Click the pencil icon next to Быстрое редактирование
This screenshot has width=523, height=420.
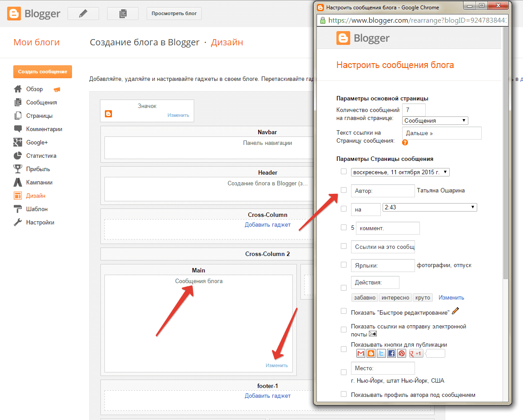(x=455, y=311)
